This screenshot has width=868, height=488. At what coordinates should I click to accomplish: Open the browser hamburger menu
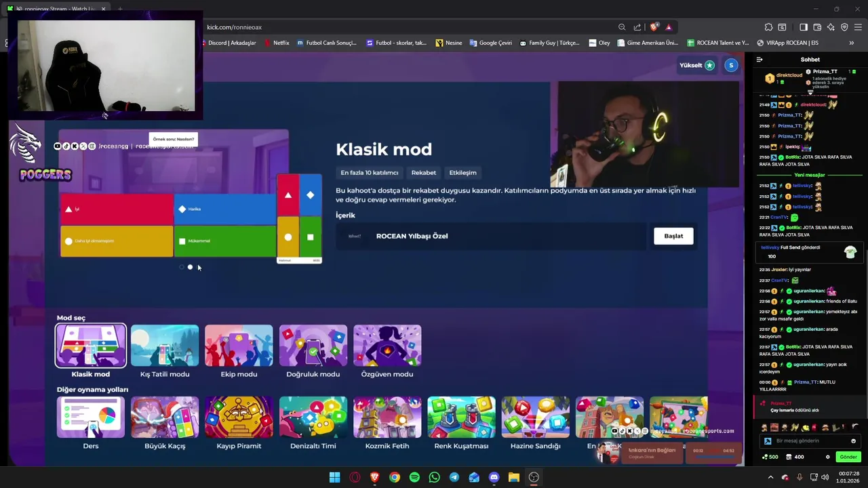pos(858,27)
